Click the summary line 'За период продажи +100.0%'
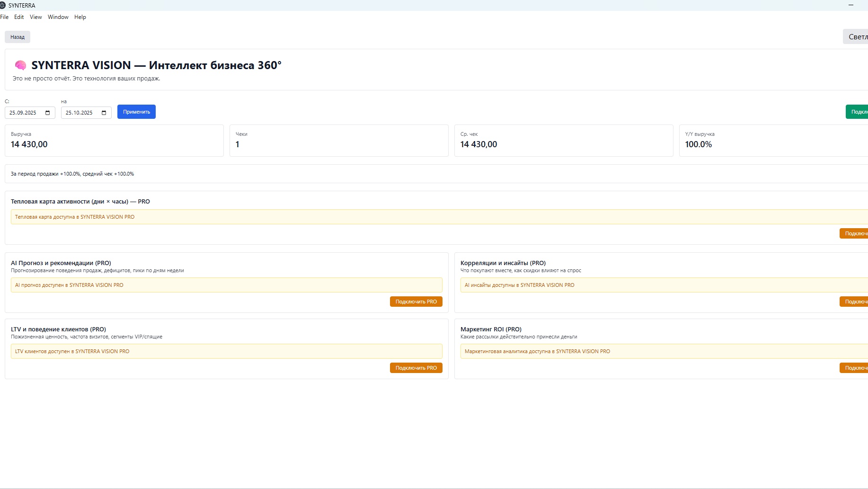Viewport: 868px width, 489px height. [x=72, y=174]
